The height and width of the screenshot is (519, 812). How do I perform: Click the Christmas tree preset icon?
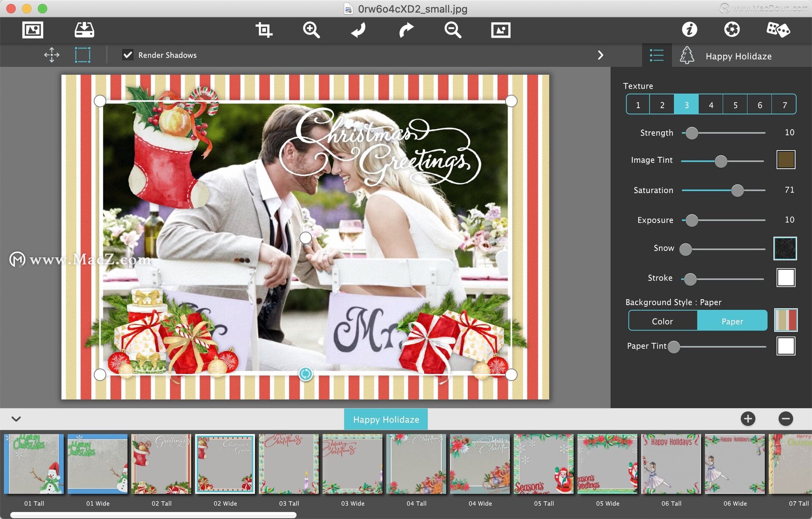[687, 55]
